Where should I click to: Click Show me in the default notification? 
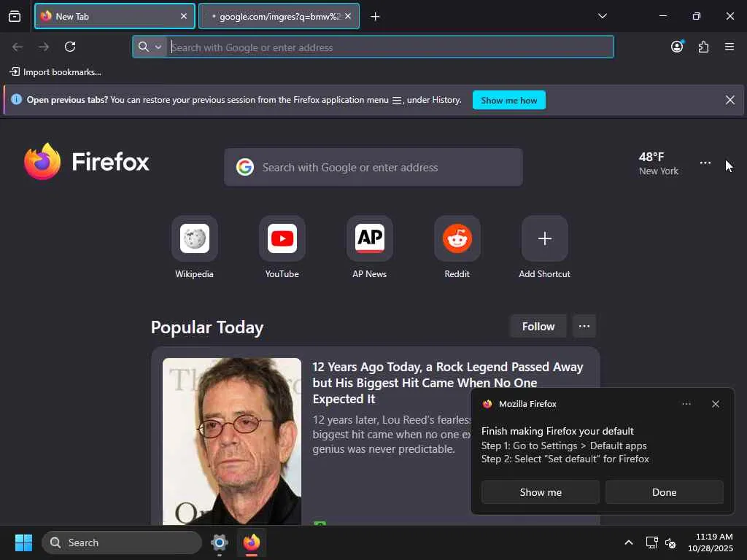tap(541, 492)
